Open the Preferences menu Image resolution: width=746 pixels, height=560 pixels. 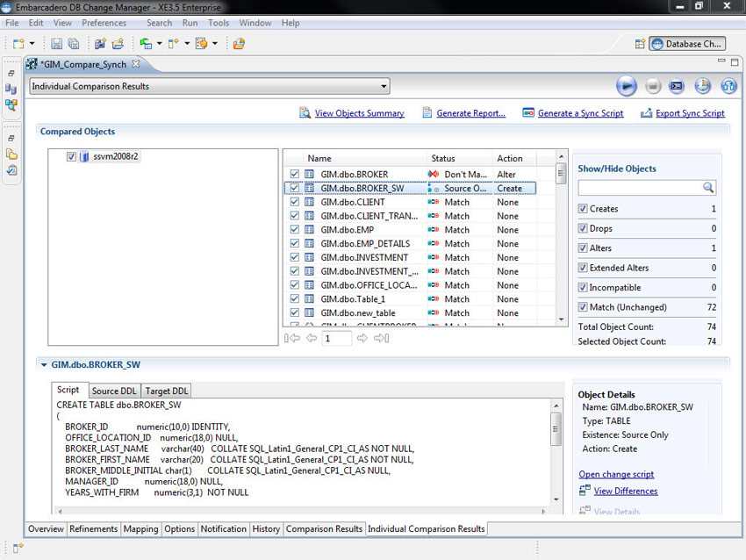(104, 23)
